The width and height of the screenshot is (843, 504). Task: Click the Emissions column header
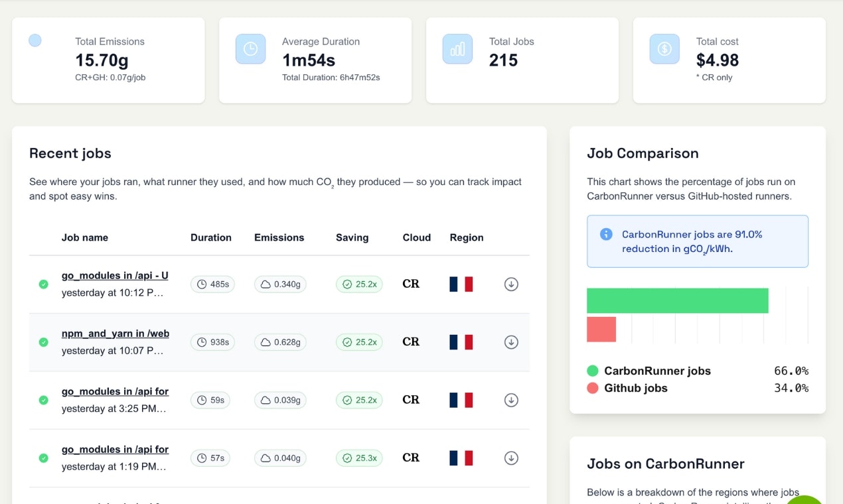279,237
